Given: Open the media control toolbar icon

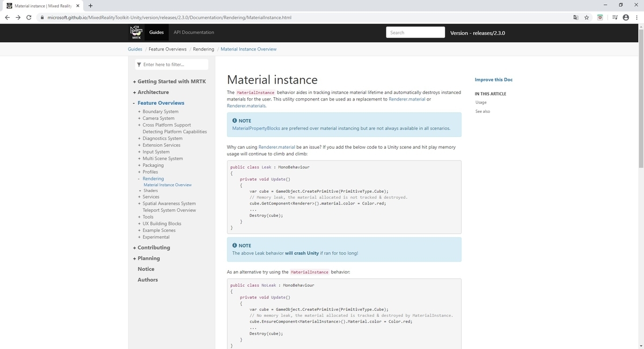Looking at the screenshot, I should point(614,17).
